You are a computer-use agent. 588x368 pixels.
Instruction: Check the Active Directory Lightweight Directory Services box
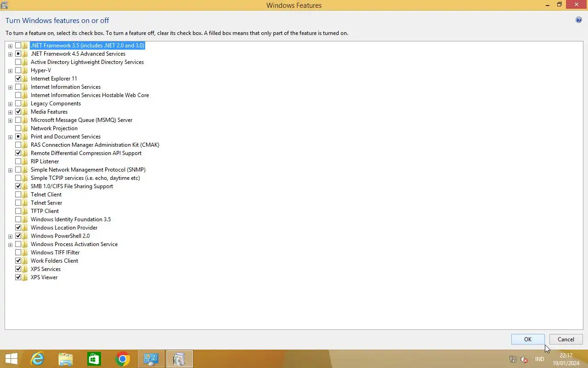pyautogui.click(x=18, y=62)
